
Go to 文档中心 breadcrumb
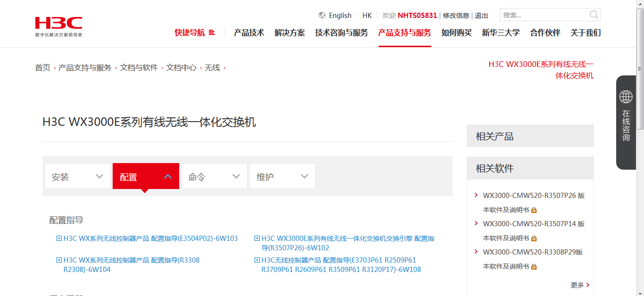181,67
